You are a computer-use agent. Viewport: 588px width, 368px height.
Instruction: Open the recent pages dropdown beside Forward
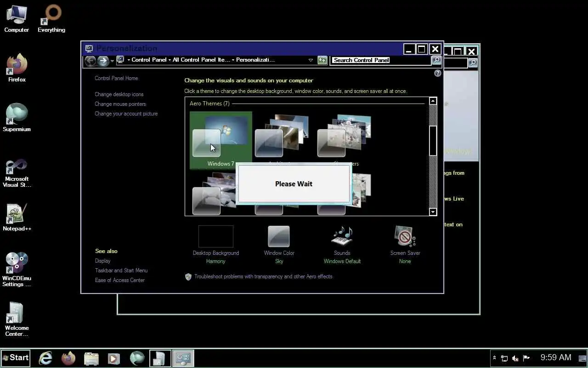click(x=112, y=61)
